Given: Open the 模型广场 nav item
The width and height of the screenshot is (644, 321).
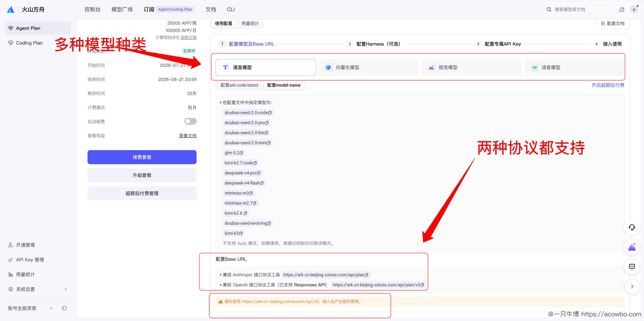Looking at the screenshot, I should tap(122, 10).
